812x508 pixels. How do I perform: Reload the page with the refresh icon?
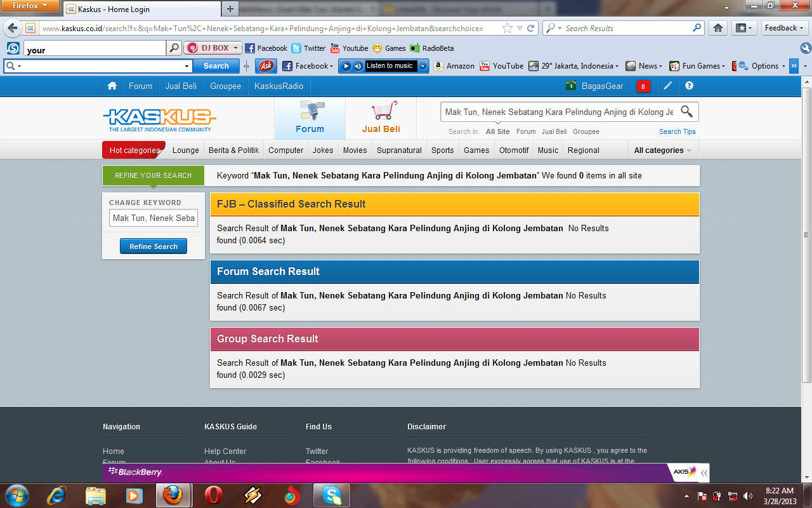point(530,28)
